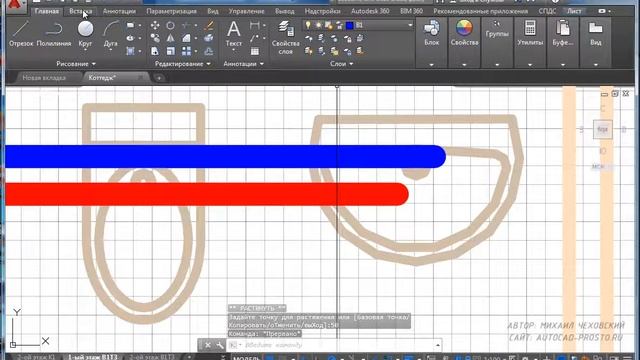This screenshot has width=640, height=360.
Task: Click the Группы panel button
Action: (x=497, y=29)
